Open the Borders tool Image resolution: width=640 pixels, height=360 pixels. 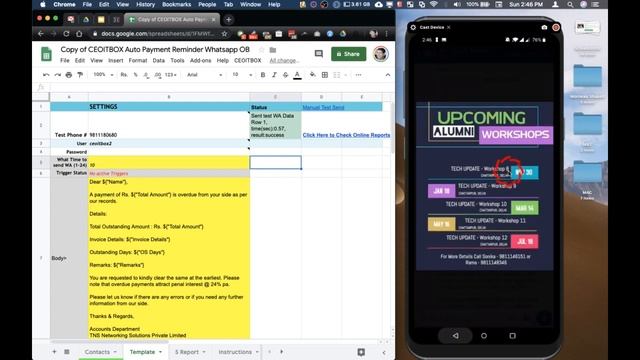(x=325, y=75)
